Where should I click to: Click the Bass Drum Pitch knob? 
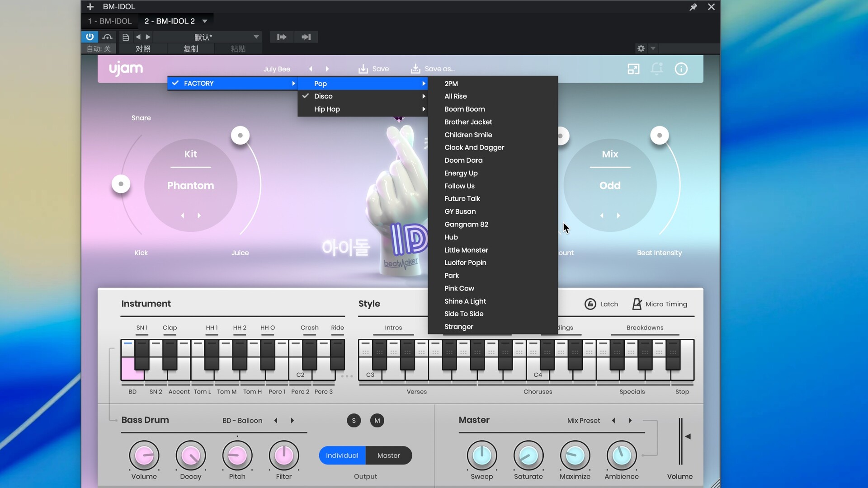[x=237, y=455]
